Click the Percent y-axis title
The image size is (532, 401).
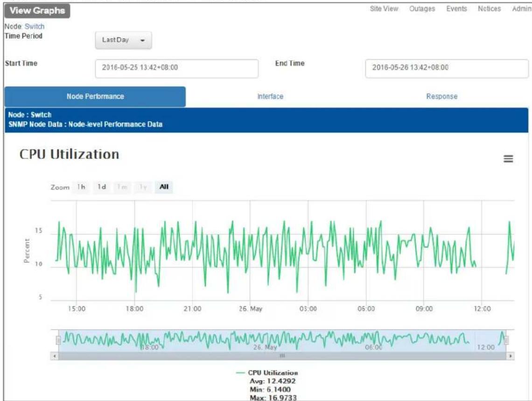[x=27, y=251]
